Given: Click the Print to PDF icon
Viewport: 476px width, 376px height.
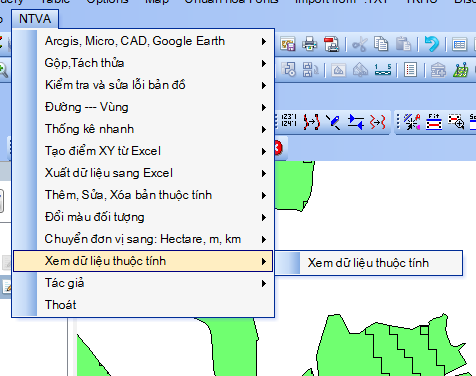Looking at the screenshot, I should 331,44.
